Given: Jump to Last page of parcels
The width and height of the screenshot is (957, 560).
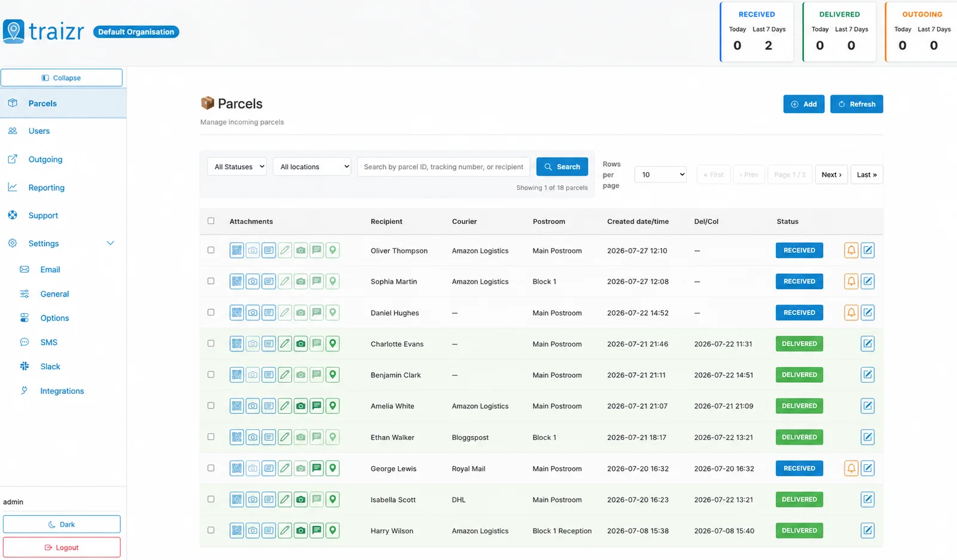Looking at the screenshot, I should point(867,175).
